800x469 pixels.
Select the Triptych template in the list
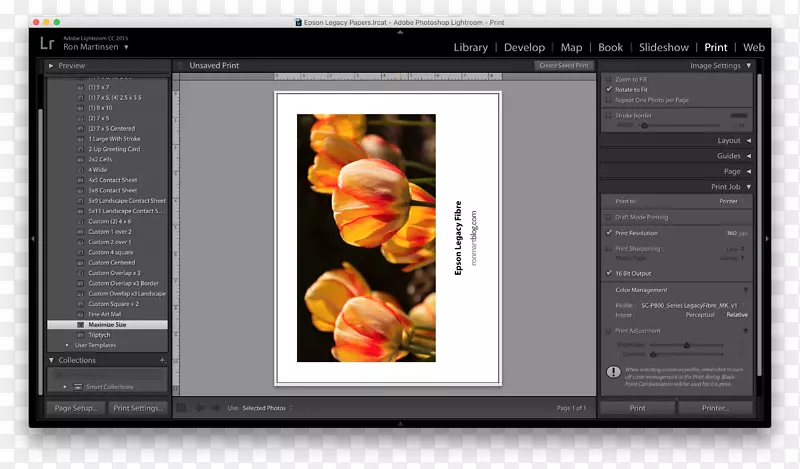(99, 335)
